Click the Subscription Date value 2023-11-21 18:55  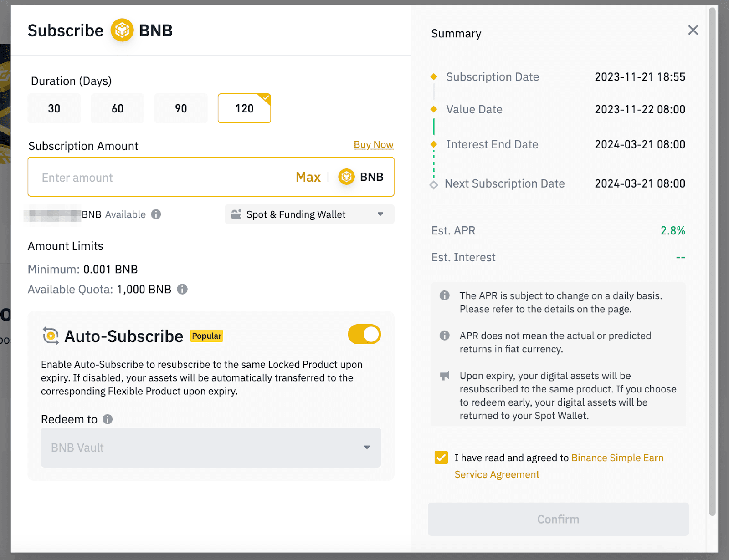[x=640, y=77]
